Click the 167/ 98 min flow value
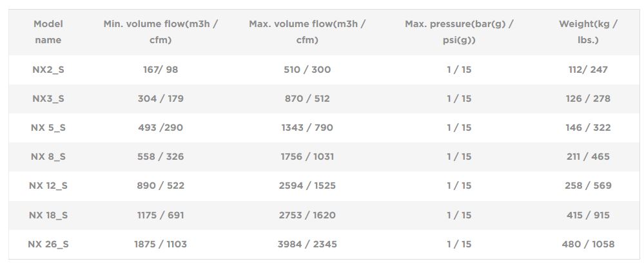644x268 pixels. 161,70
